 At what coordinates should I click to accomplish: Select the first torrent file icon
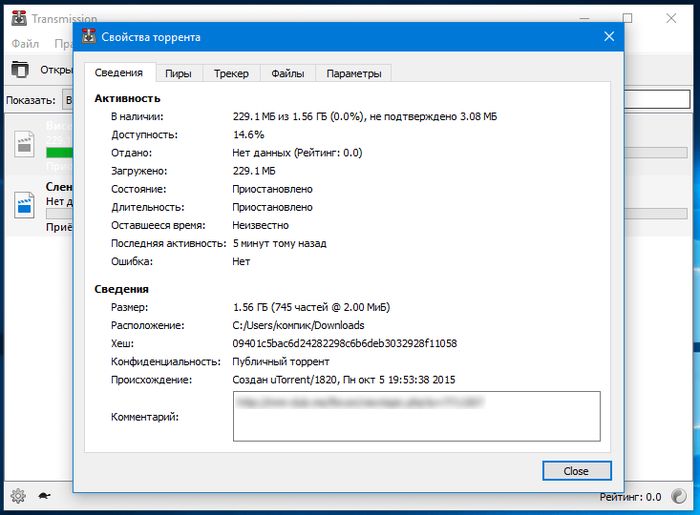(24, 143)
